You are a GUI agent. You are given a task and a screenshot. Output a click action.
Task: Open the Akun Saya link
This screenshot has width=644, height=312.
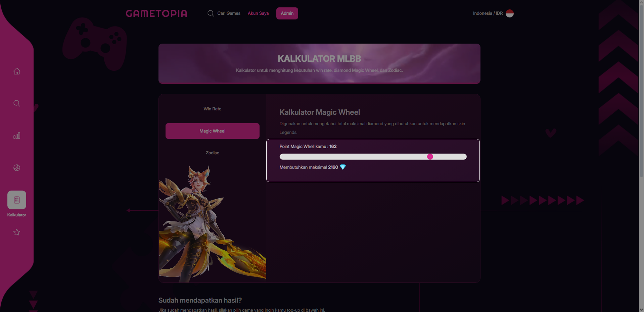(x=258, y=13)
